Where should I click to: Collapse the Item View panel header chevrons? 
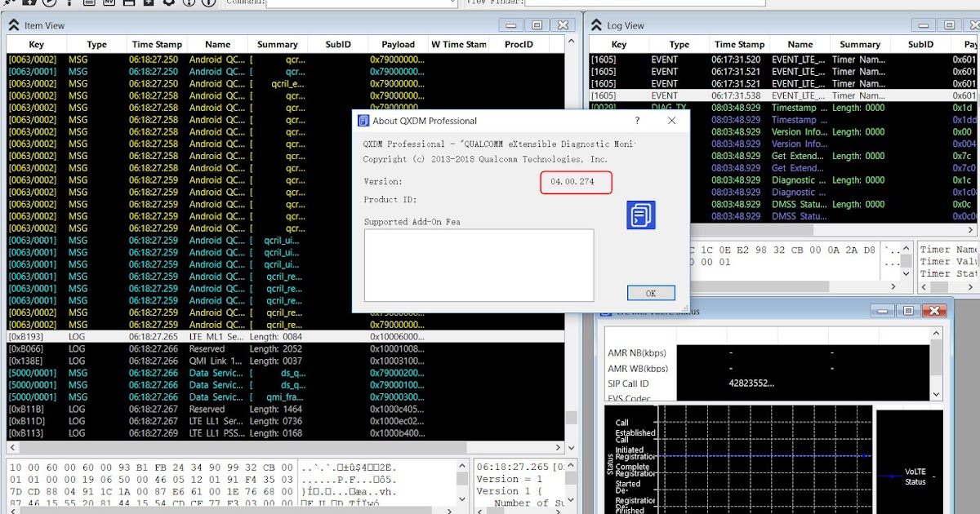coord(13,24)
